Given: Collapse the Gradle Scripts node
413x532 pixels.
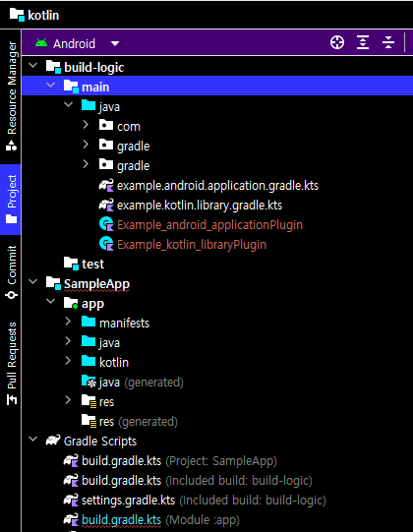Looking at the screenshot, I should tap(32, 439).
